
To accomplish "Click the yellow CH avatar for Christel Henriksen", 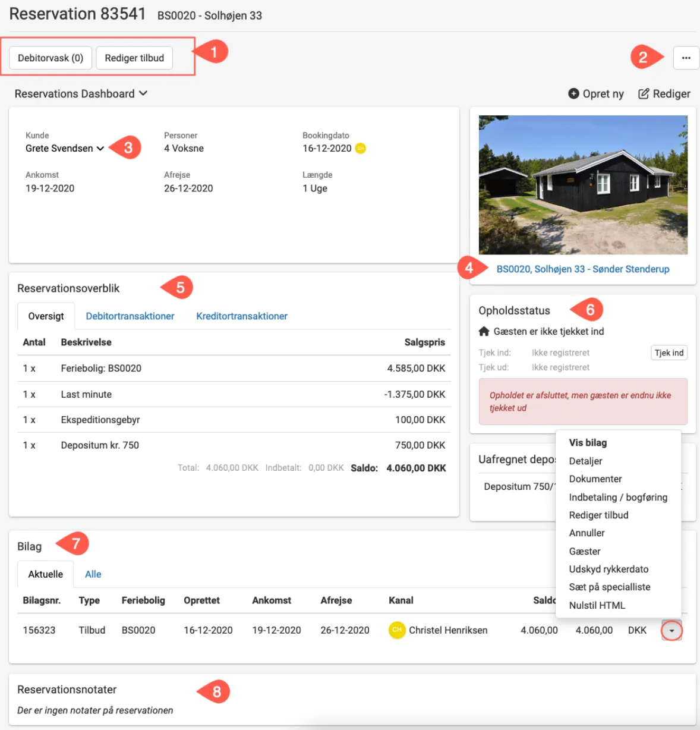I will point(397,630).
